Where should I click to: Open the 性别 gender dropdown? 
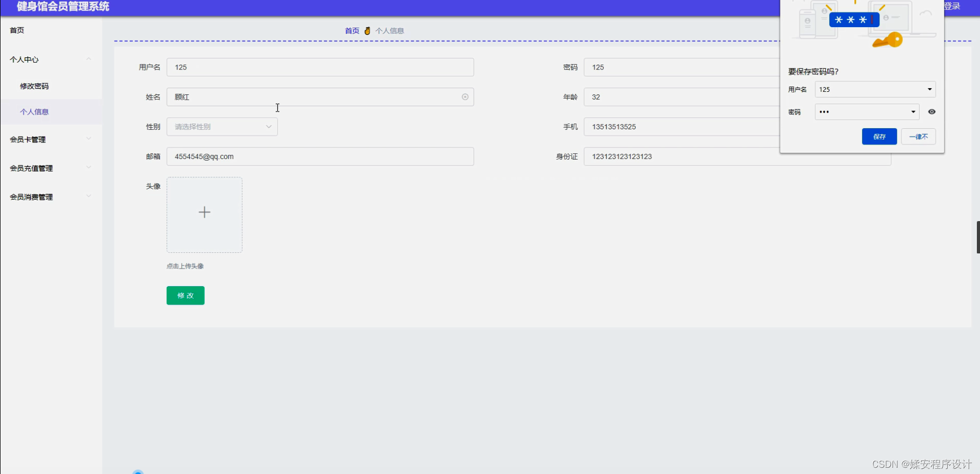coord(222,127)
